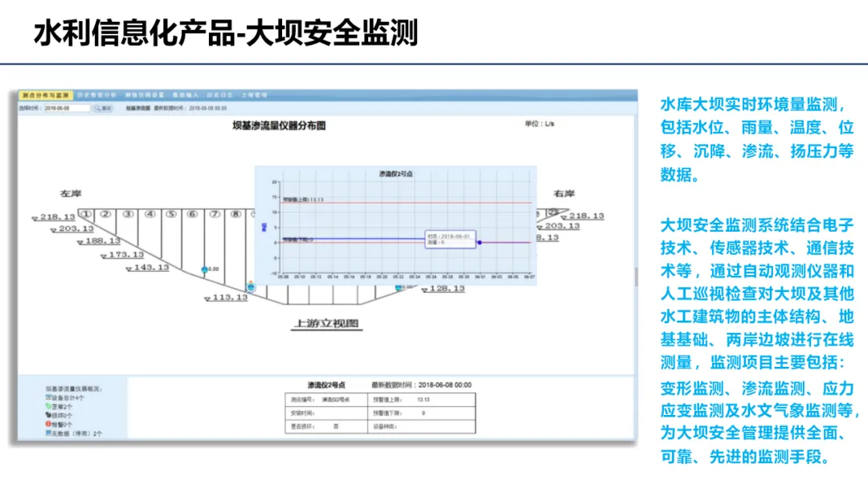The width and height of the screenshot is (868, 489).
Task: Click the green 正常2个 status icon
Action: point(48,406)
